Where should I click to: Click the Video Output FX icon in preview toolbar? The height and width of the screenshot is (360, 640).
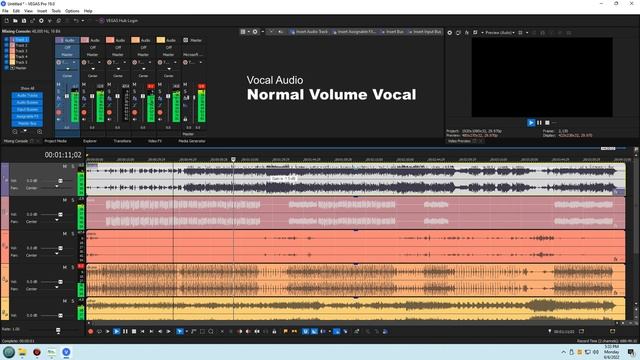click(467, 33)
